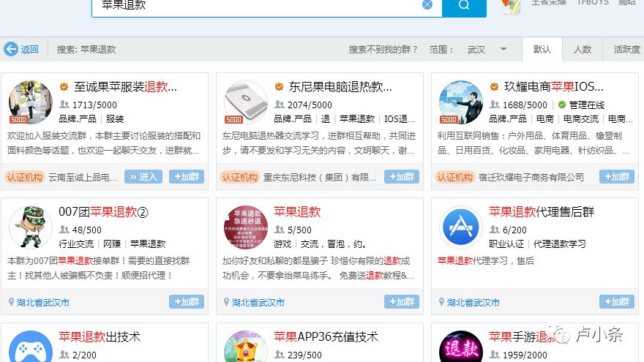The height and width of the screenshot is (362, 644).
Task: Click green 管理在线 status icon
Action: click(562, 105)
